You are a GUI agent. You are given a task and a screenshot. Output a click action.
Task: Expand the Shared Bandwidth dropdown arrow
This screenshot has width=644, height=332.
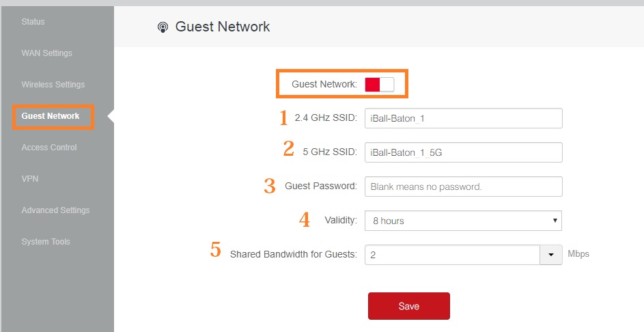point(550,255)
